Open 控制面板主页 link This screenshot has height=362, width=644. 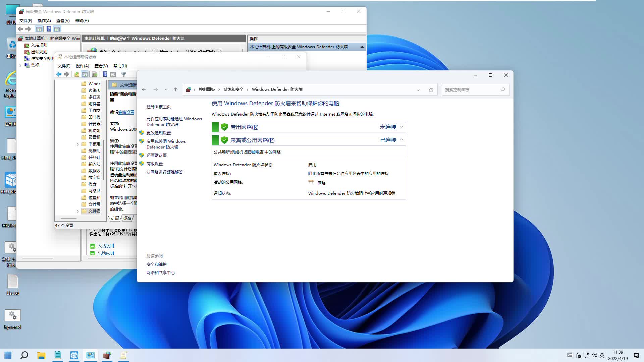click(x=159, y=107)
